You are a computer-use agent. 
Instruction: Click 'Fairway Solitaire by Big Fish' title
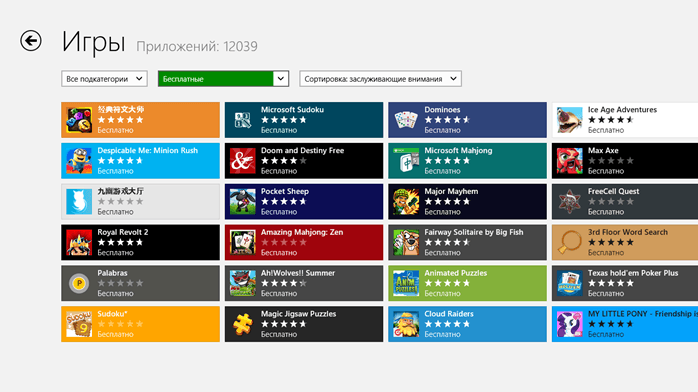click(474, 232)
